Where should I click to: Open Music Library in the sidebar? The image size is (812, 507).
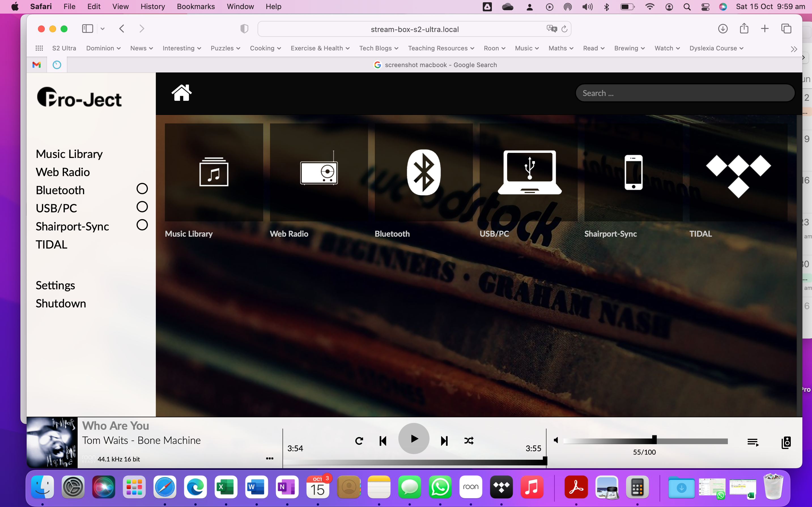coord(69,154)
